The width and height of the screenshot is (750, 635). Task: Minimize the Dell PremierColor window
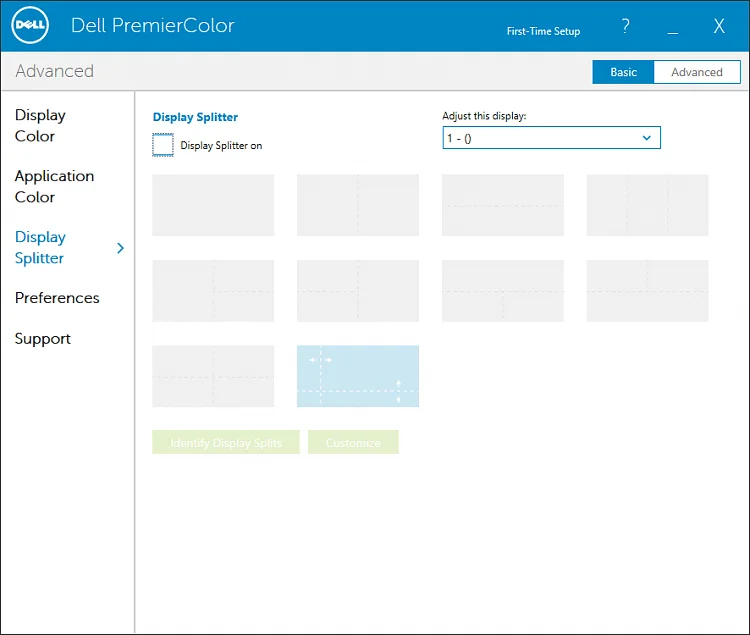pos(673,33)
